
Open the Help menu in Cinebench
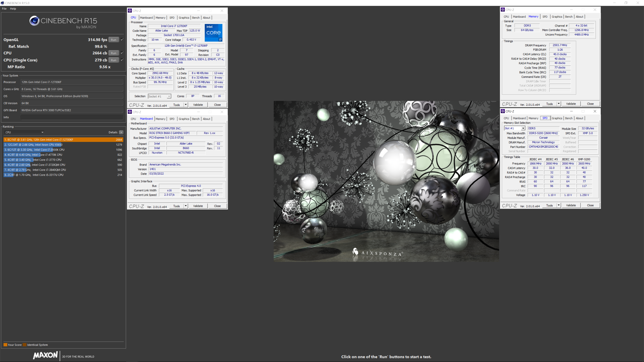tap(13, 9)
